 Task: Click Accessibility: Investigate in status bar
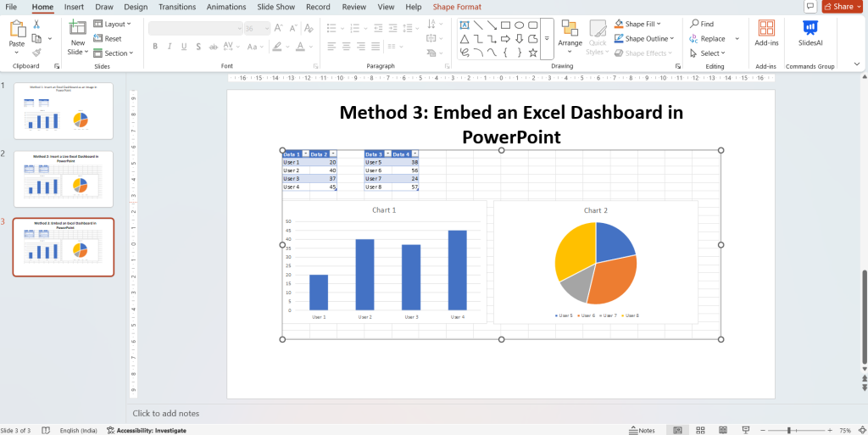point(147,430)
